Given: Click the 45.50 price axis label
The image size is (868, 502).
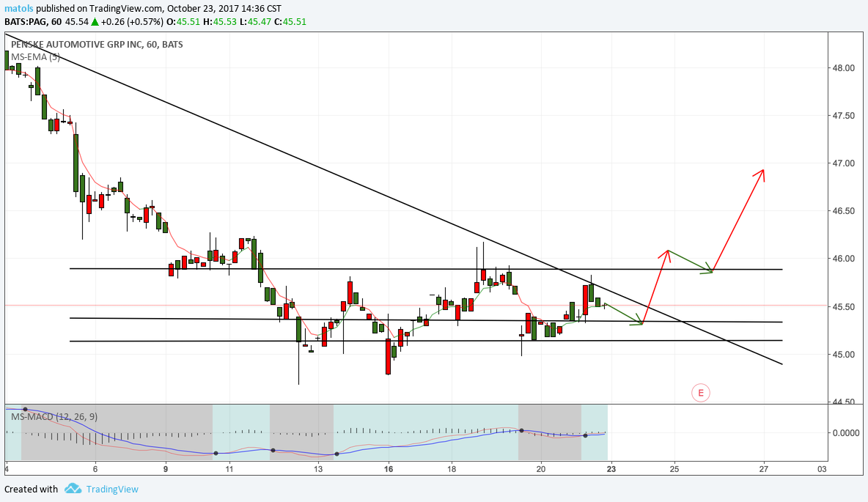Looking at the screenshot, I should coord(845,306).
